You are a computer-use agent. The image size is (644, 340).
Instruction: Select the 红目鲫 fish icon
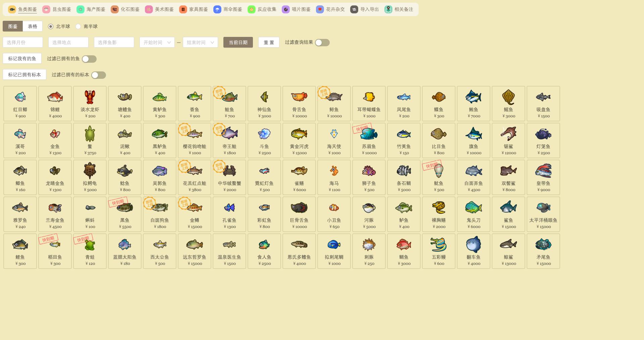coord(20,97)
